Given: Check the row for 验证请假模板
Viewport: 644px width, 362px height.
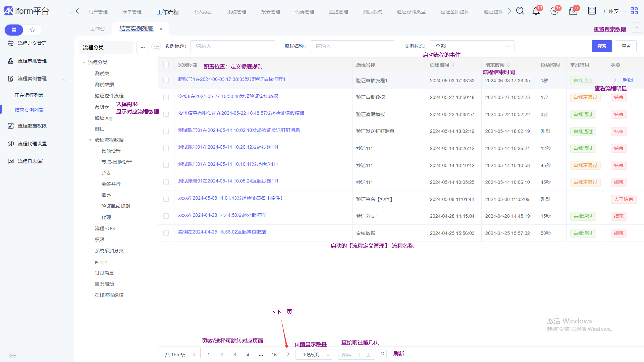Looking at the screenshot, I should pyautogui.click(x=166, y=114).
